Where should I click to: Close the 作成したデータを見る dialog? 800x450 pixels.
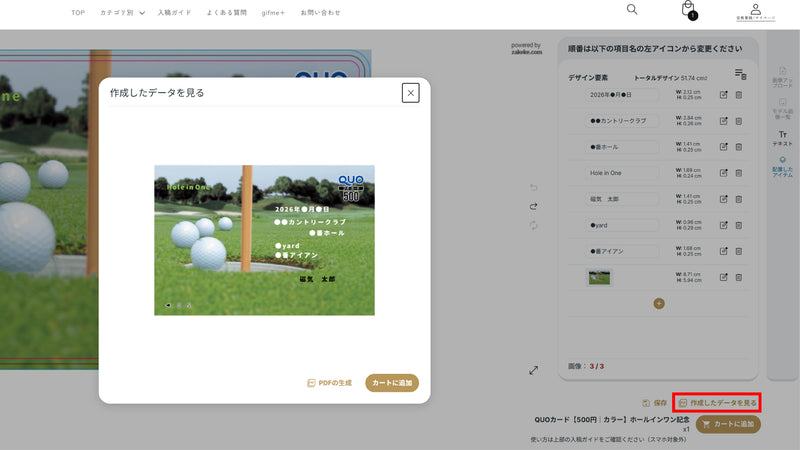pos(410,93)
